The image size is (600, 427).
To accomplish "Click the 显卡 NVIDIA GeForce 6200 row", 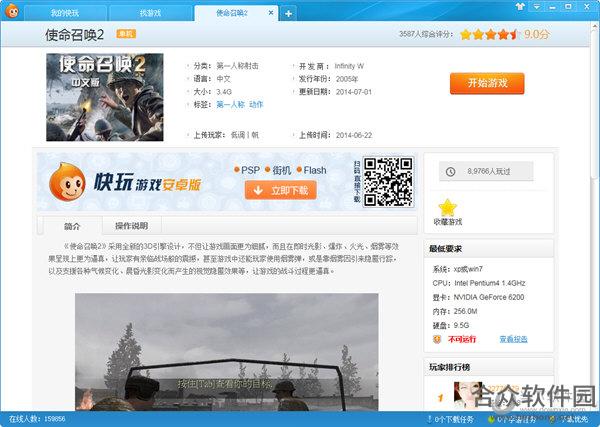I will pyautogui.click(x=478, y=297).
